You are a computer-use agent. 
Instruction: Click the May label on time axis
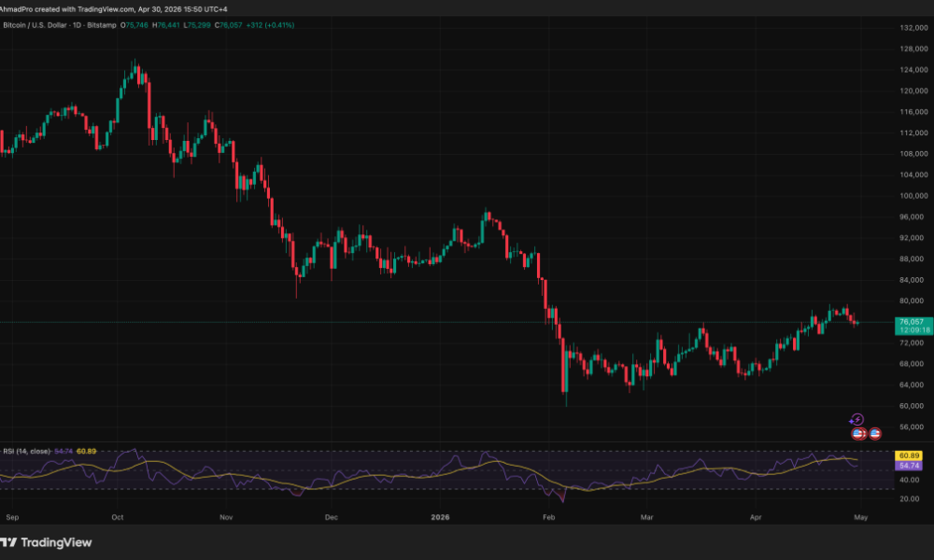coord(861,517)
